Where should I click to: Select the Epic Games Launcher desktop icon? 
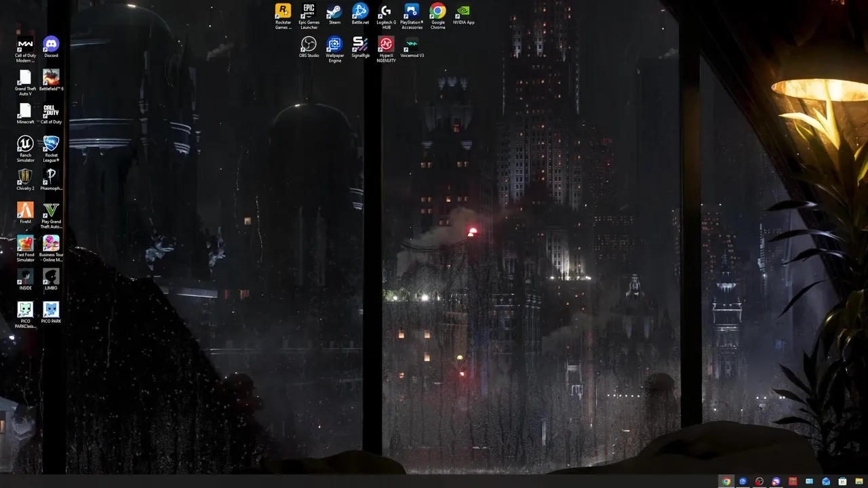click(x=309, y=16)
